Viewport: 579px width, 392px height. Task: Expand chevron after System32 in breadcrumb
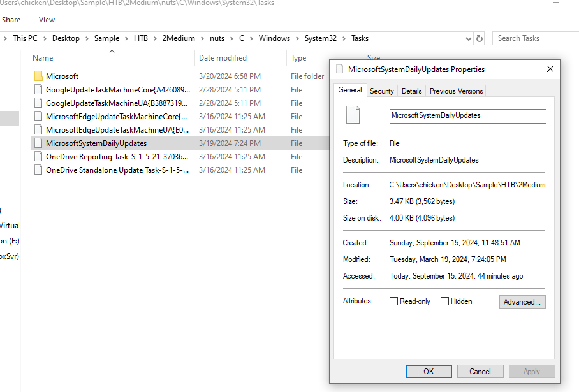tap(345, 38)
